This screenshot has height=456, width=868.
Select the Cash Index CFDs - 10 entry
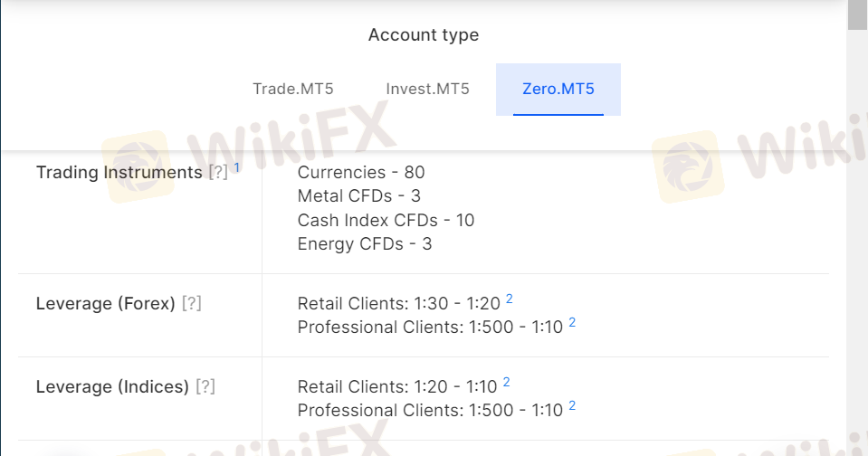tap(386, 220)
